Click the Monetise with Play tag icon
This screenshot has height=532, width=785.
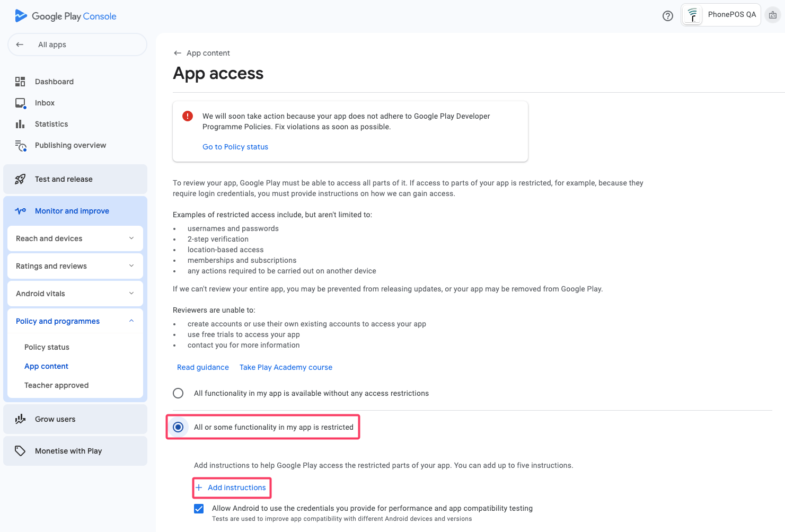tap(20, 451)
